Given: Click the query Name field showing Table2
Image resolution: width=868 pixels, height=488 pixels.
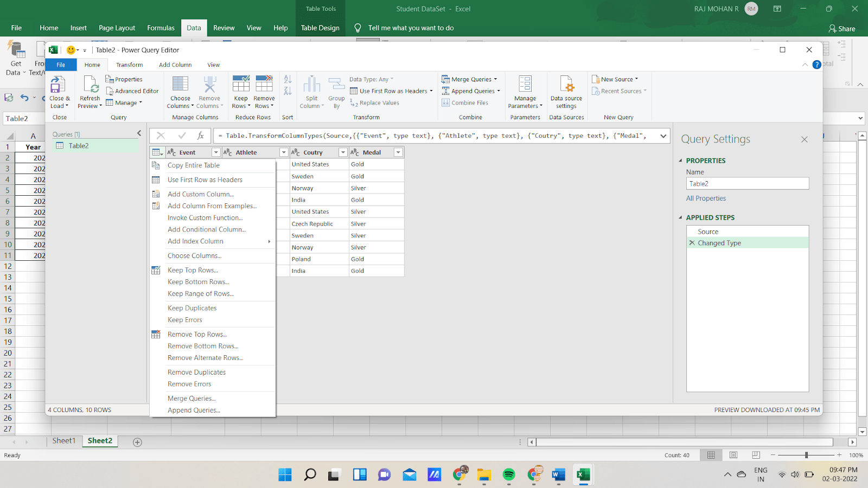Looking at the screenshot, I should click(x=747, y=183).
